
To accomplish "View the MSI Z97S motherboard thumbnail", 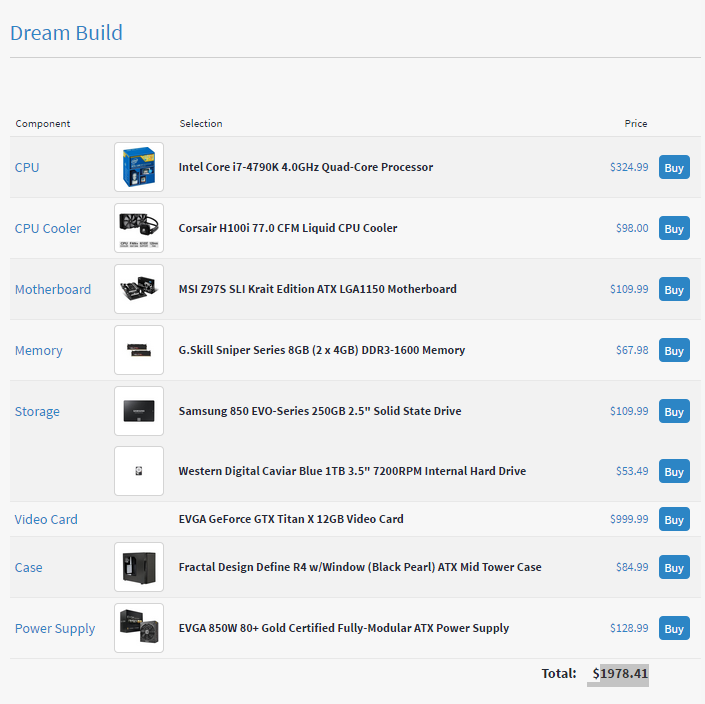I will 139,289.
